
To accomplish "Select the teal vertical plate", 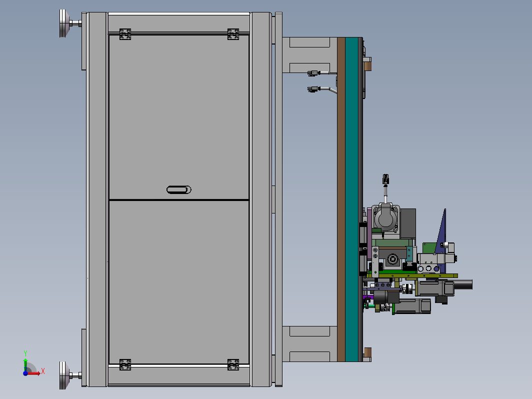I will [x=352, y=199].
